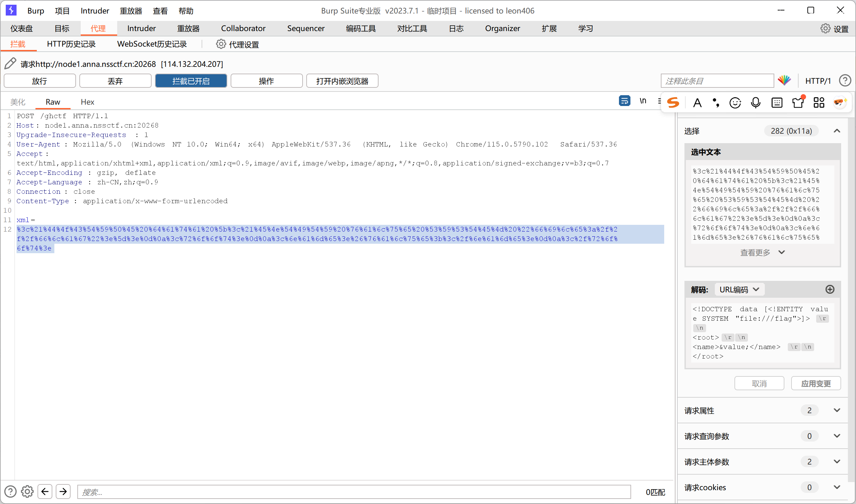Go to previous search match arrow
This screenshot has height=504, width=856.
[x=45, y=492]
